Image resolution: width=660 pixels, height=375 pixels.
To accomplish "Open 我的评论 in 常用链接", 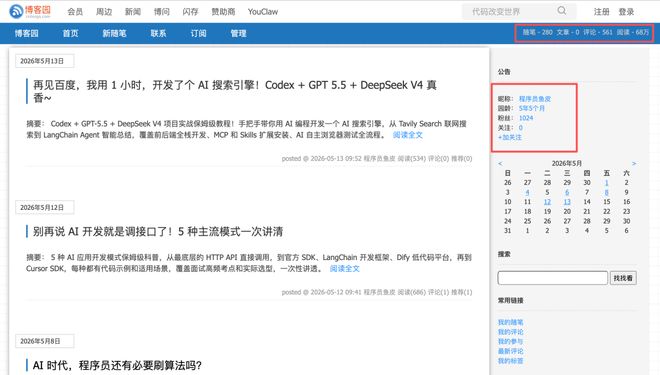I will coord(510,332).
